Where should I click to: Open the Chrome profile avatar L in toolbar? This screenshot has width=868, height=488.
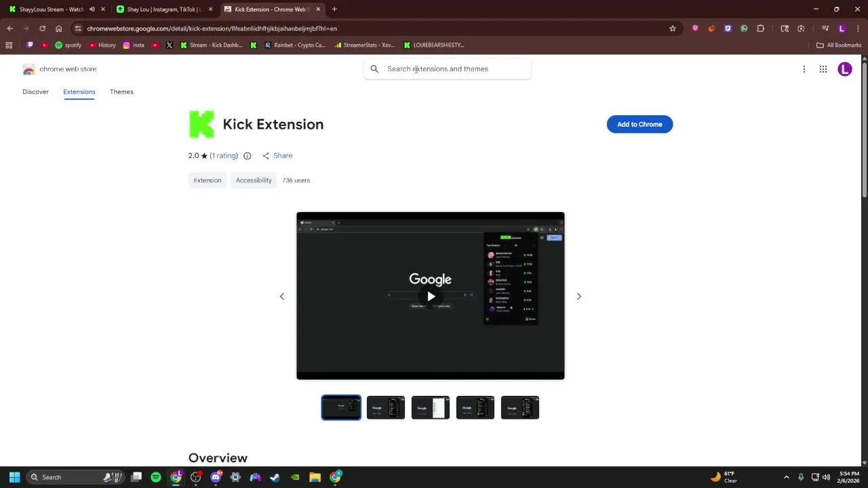(x=842, y=28)
